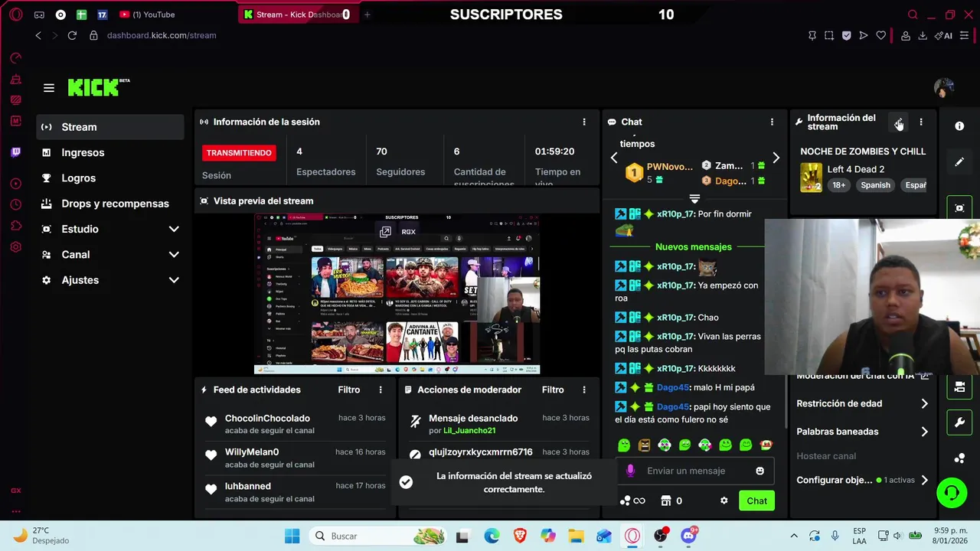Click channel points infinity icon below chat
This screenshot has width=980, height=551.
[633, 500]
